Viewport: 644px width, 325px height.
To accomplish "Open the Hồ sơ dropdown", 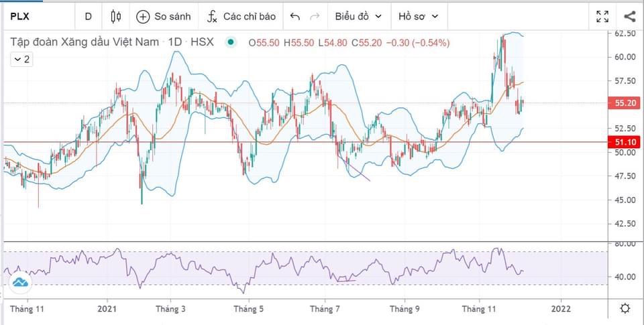I will pyautogui.click(x=419, y=16).
